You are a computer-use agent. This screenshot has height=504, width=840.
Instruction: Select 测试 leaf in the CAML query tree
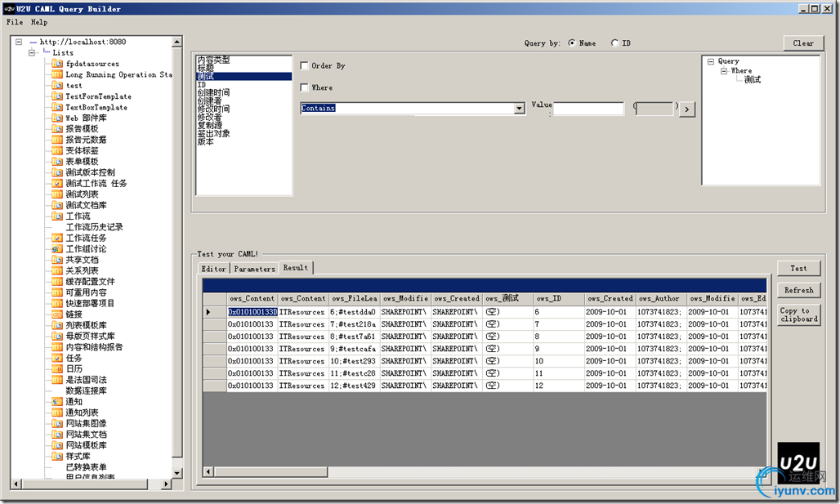click(752, 79)
